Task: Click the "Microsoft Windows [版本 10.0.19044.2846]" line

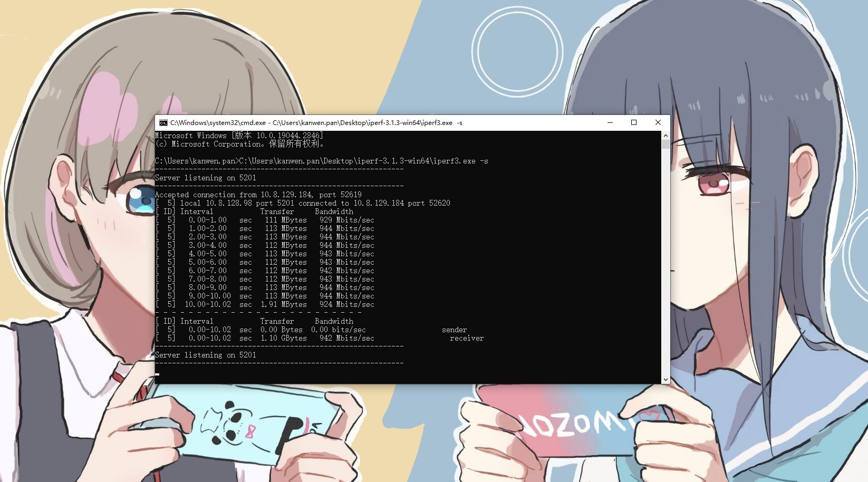Action: point(239,136)
